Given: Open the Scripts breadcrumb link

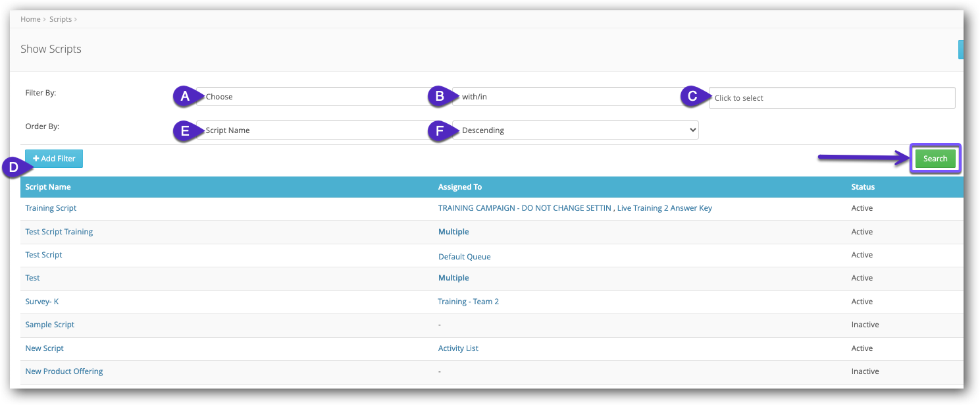Looking at the screenshot, I should 61,19.
